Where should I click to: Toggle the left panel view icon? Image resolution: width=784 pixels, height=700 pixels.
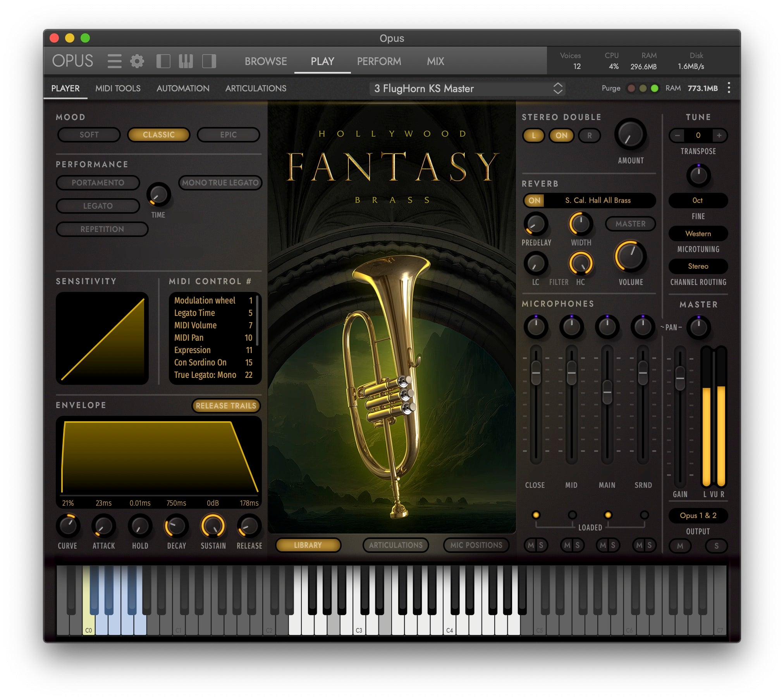164,61
